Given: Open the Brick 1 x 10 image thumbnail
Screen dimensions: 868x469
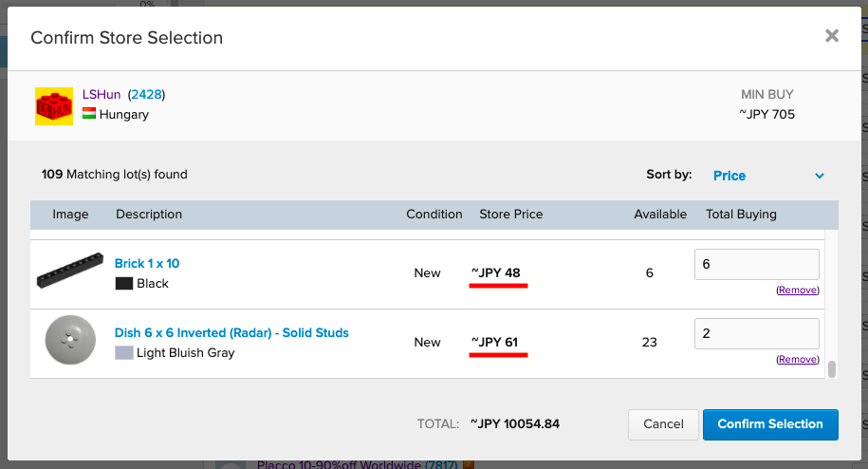Looking at the screenshot, I should coord(70,271).
